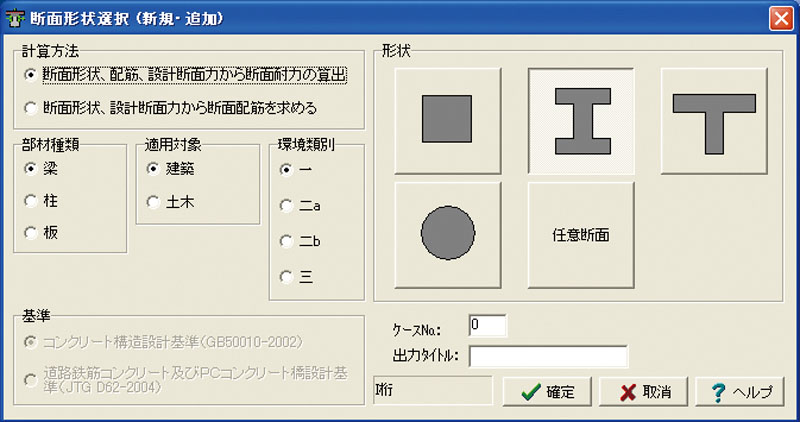Select the T-shaped section shape
This screenshot has height=422, width=800.
point(714,121)
